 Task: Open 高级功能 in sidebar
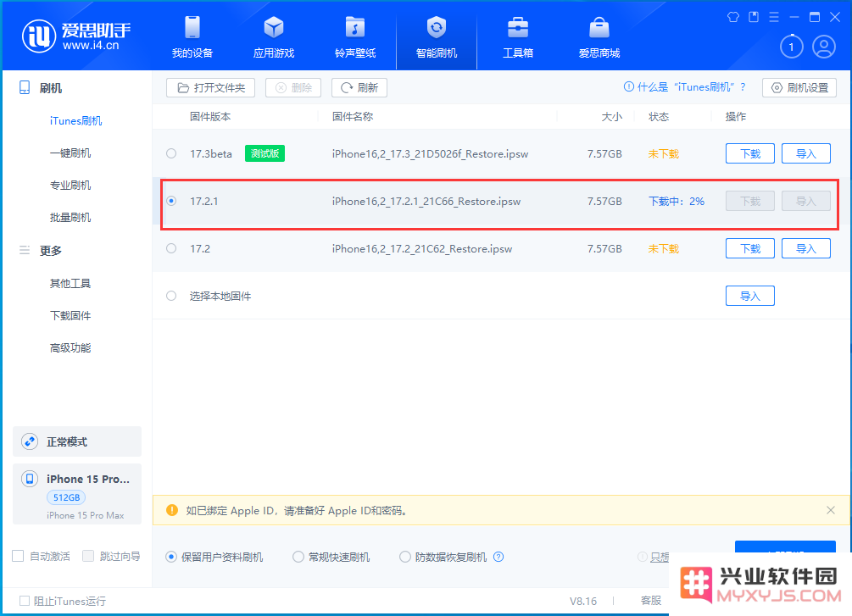(70, 347)
